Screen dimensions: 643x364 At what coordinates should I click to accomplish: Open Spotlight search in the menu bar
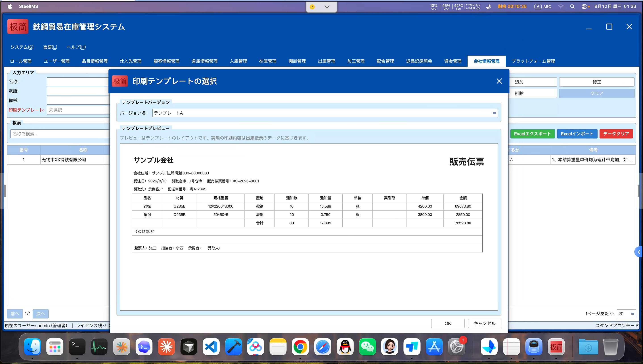pyautogui.click(x=572, y=6)
